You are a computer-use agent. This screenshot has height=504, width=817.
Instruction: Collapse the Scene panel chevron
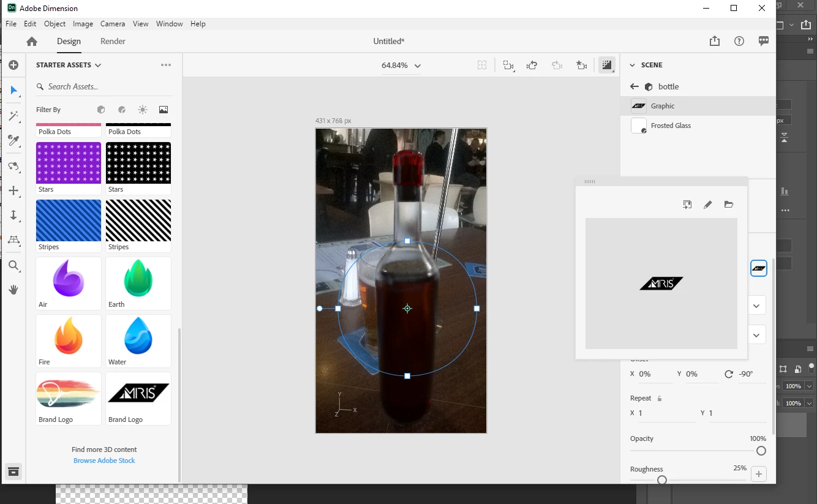633,65
